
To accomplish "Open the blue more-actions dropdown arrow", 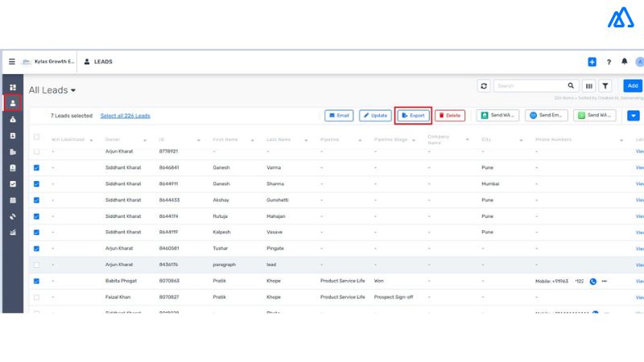I will [634, 116].
